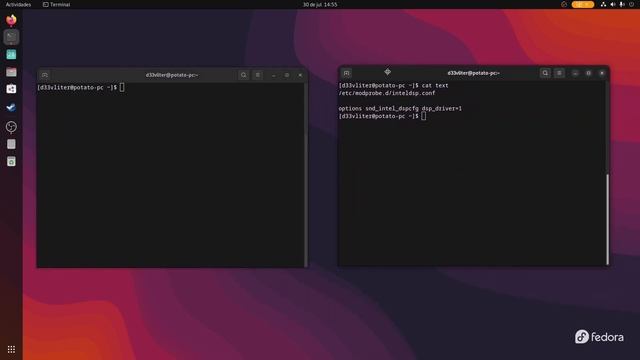The image size is (640, 360).
Task: Open search in the left terminal window
Action: pos(244,75)
